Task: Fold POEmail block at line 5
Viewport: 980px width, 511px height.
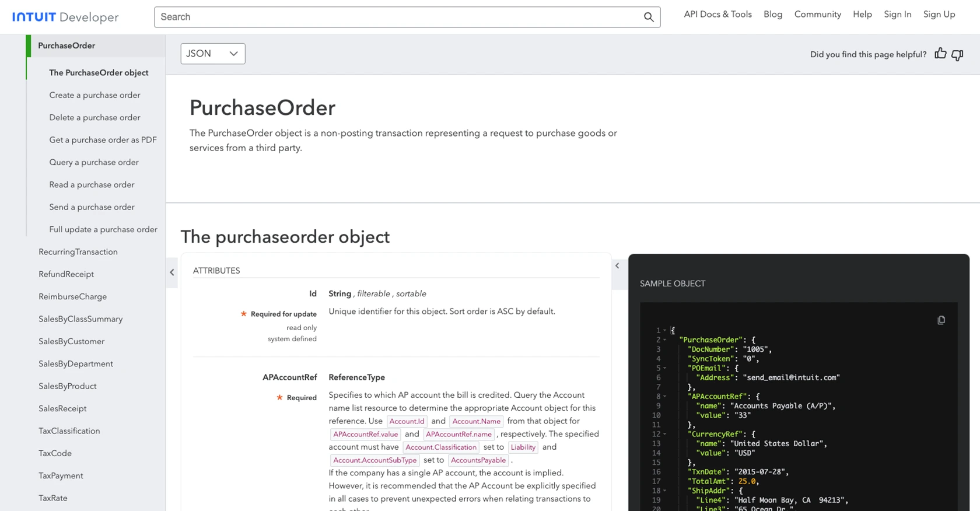Action: tap(664, 368)
